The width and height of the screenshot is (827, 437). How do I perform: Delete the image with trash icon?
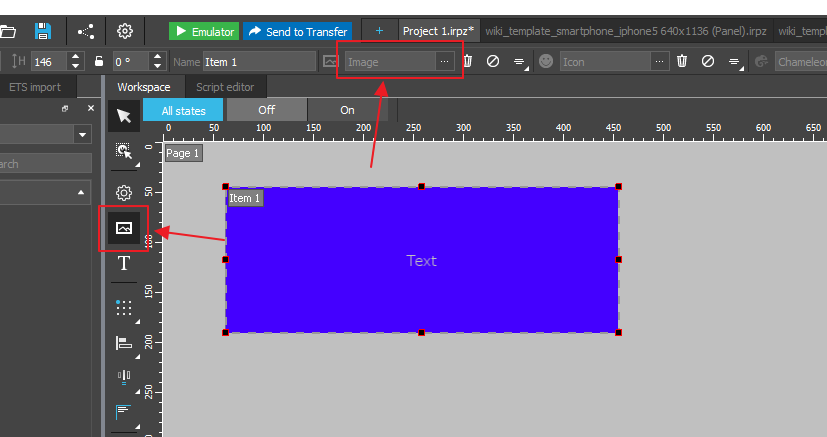pyautogui.click(x=467, y=62)
